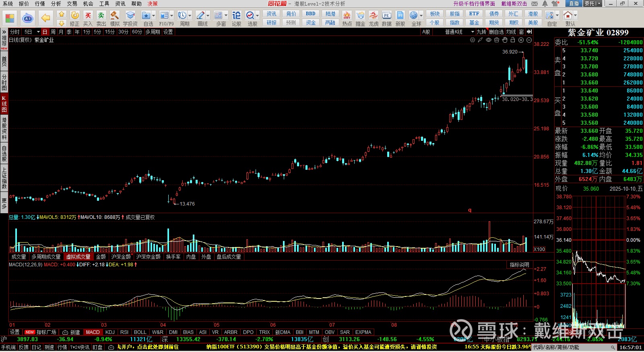Click the down arrow page icon
The width and height of the screenshot is (644, 352).
click(x=62, y=23)
